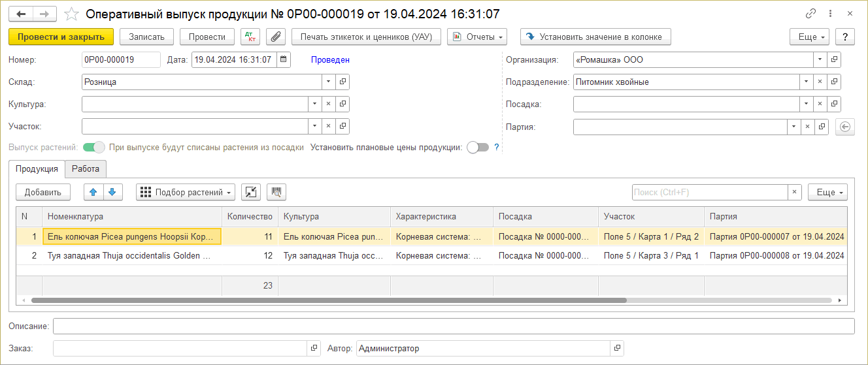Open the Организация dropdown list
Image resolution: width=868 pixels, height=365 pixels.
pos(820,59)
